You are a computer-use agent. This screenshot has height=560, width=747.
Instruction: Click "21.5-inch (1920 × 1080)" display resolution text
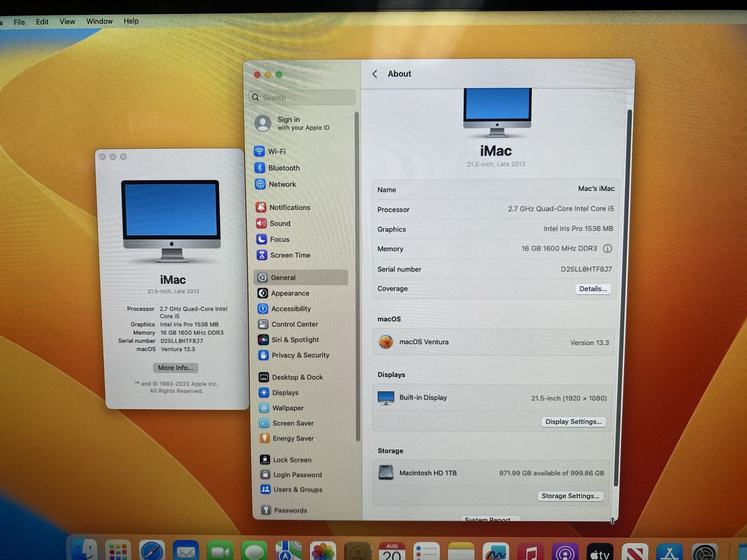click(569, 398)
